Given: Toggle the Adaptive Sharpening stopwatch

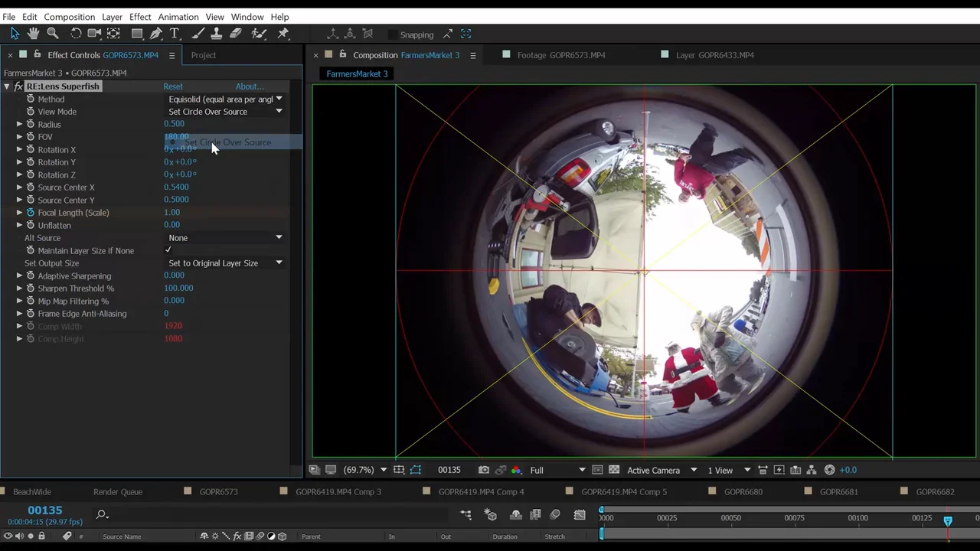Looking at the screenshot, I should click(31, 275).
